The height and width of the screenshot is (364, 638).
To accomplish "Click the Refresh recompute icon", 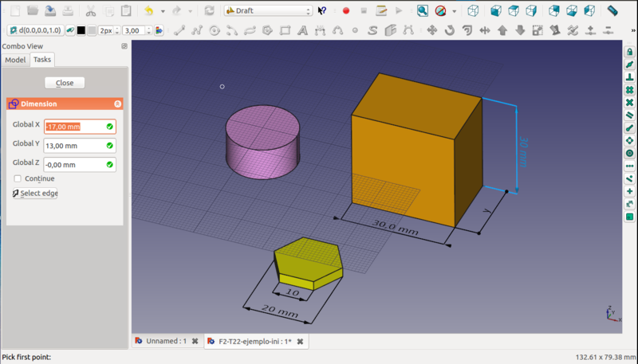I will tap(209, 11).
